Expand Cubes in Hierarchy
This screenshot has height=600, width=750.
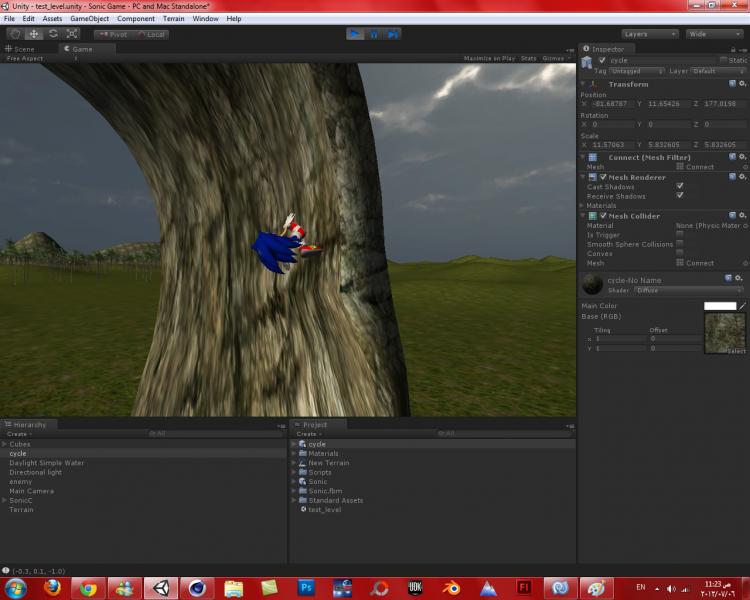pos(4,444)
